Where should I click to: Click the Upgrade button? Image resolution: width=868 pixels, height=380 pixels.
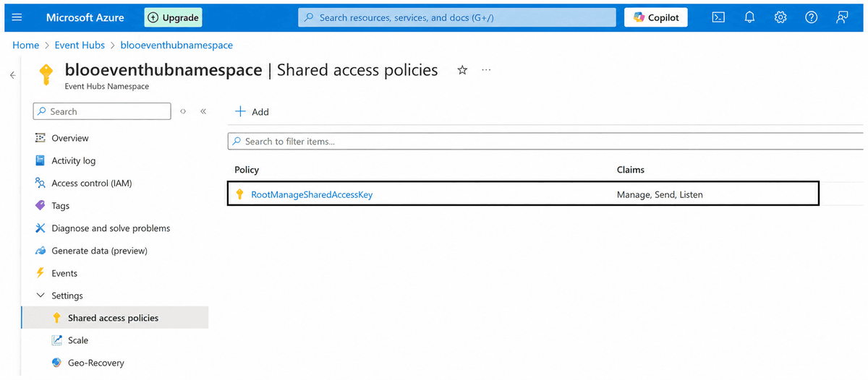pyautogui.click(x=173, y=17)
